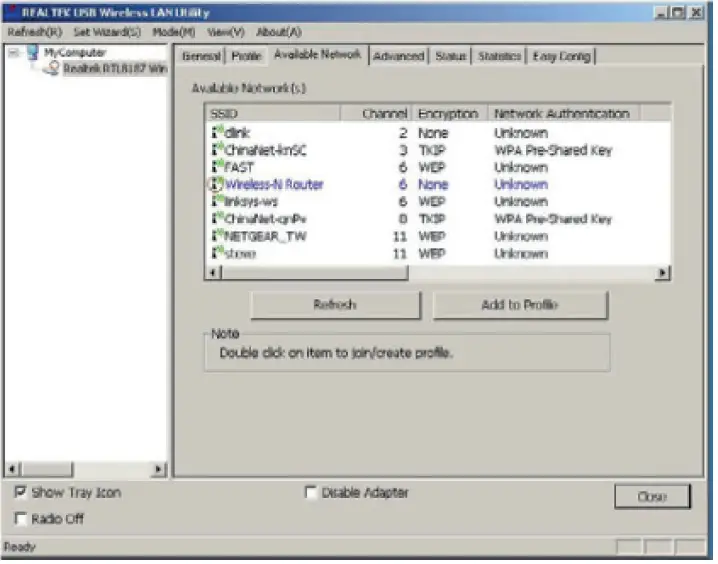Check the Disable Adapter checkbox
The height and width of the screenshot is (564, 718).
tap(310, 493)
